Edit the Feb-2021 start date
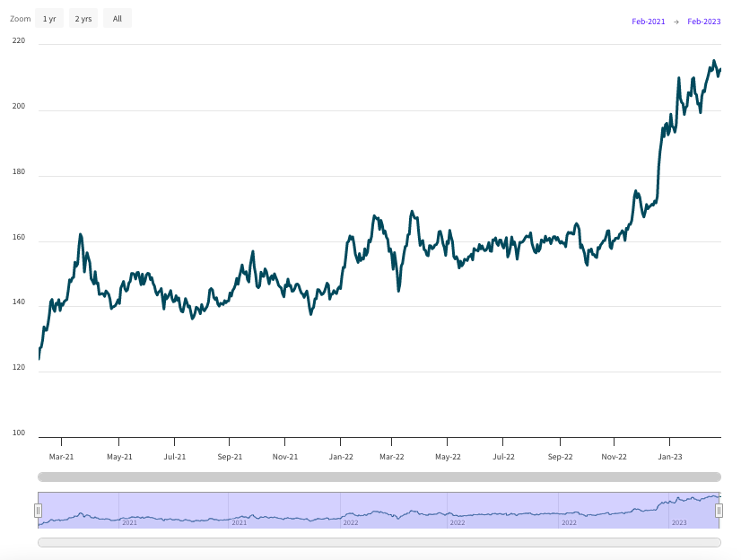Image resolution: width=741 pixels, height=560 pixels. pos(648,22)
